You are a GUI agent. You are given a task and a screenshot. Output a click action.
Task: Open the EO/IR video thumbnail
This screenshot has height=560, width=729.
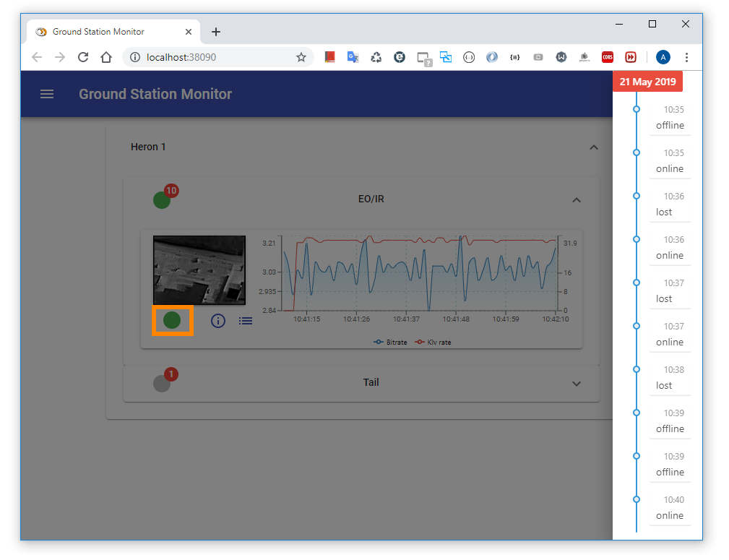pyautogui.click(x=199, y=270)
